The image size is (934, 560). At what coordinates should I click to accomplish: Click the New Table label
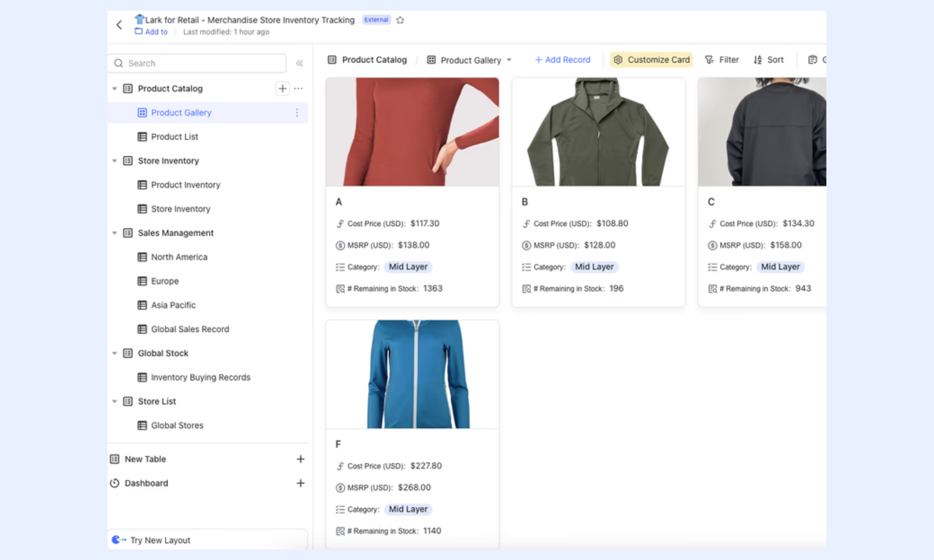tap(145, 459)
